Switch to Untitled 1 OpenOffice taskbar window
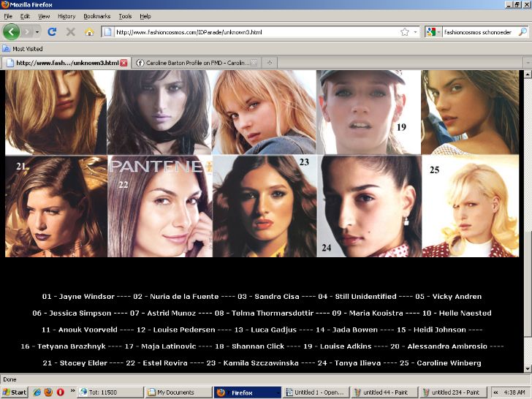The image size is (532, 399). [x=316, y=392]
